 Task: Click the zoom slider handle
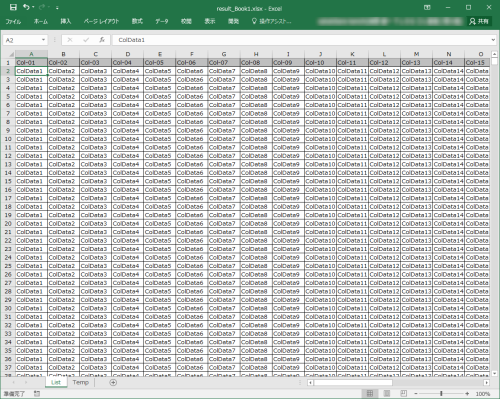(x=441, y=394)
